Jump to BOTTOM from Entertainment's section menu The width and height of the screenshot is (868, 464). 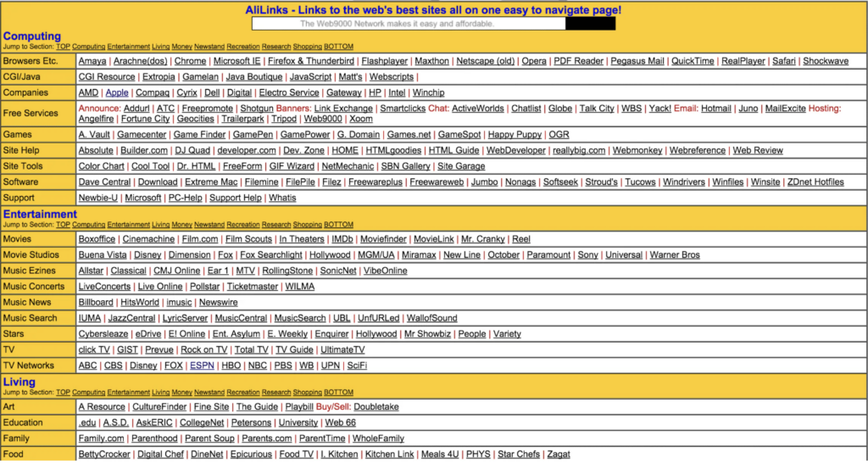pyautogui.click(x=338, y=225)
